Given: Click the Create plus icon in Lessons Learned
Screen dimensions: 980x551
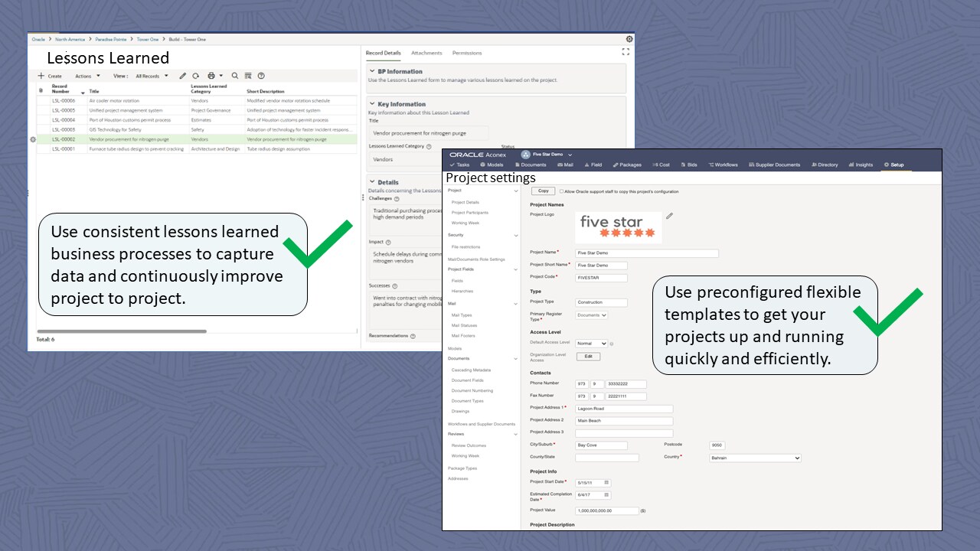Looking at the screenshot, I should [41, 76].
